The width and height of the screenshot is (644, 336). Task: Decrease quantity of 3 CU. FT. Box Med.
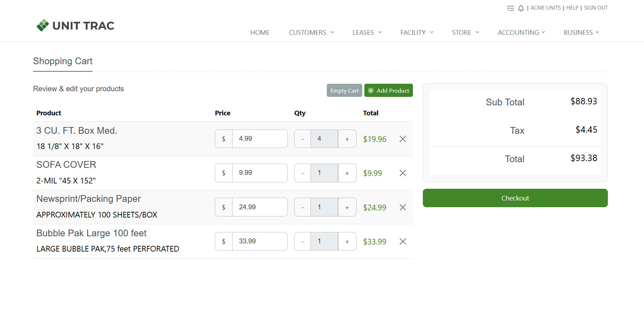click(302, 139)
